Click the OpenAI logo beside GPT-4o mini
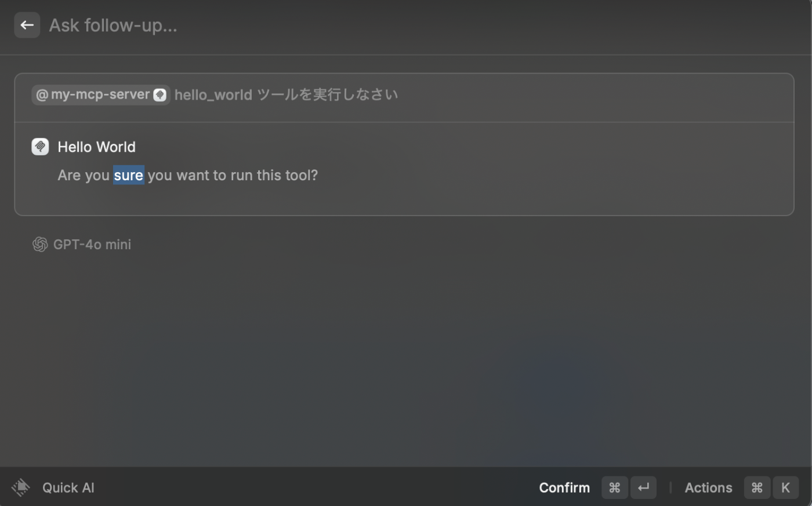 pyautogui.click(x=40, y=245)
